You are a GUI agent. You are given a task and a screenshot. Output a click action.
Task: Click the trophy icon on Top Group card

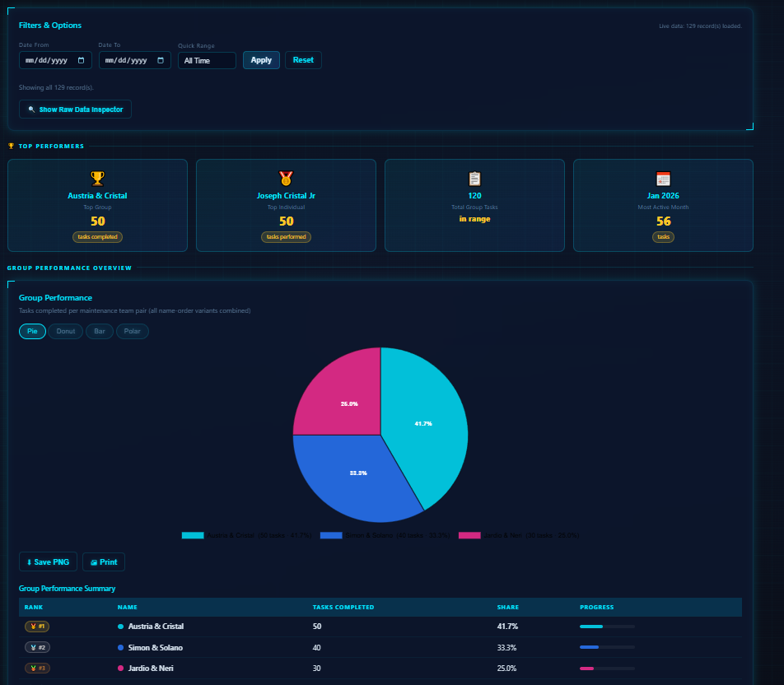[97, 178]
